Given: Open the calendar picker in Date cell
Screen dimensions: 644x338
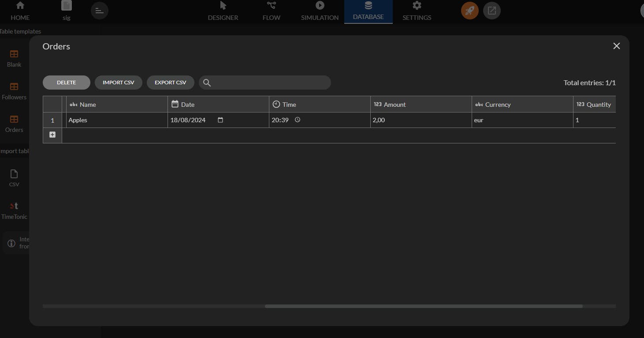Looking at the screenshot, I should pyautogui.click(x=220, y=120).
